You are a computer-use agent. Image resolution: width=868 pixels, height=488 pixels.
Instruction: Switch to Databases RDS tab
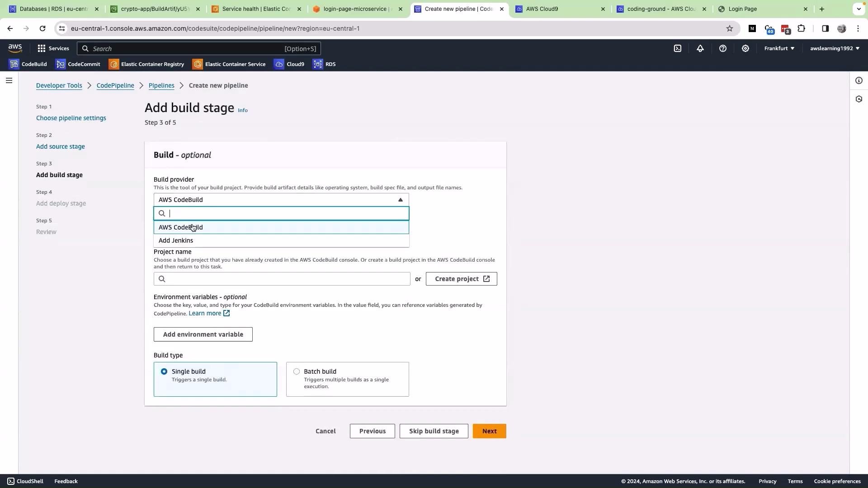(53, 9)
